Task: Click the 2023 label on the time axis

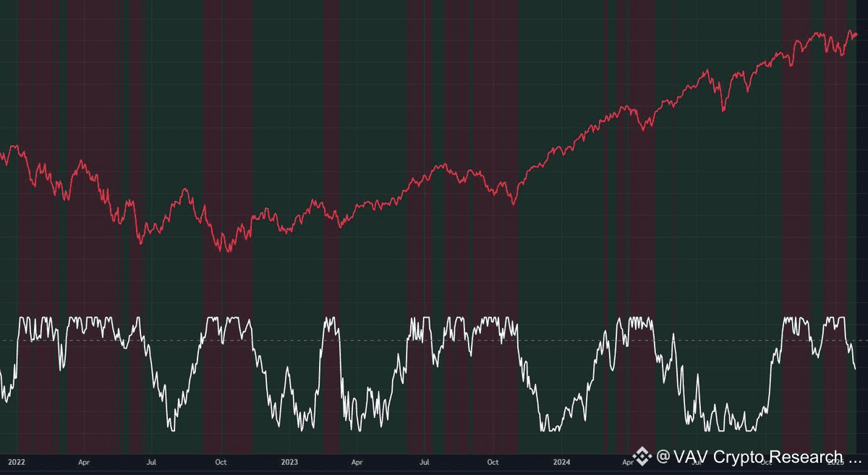Action: click(289, 461)
